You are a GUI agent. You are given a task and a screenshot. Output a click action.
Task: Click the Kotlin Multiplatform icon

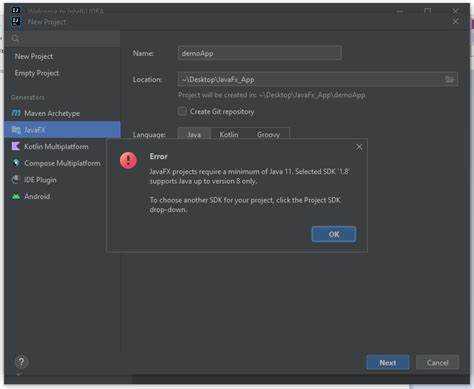[16, 146]
